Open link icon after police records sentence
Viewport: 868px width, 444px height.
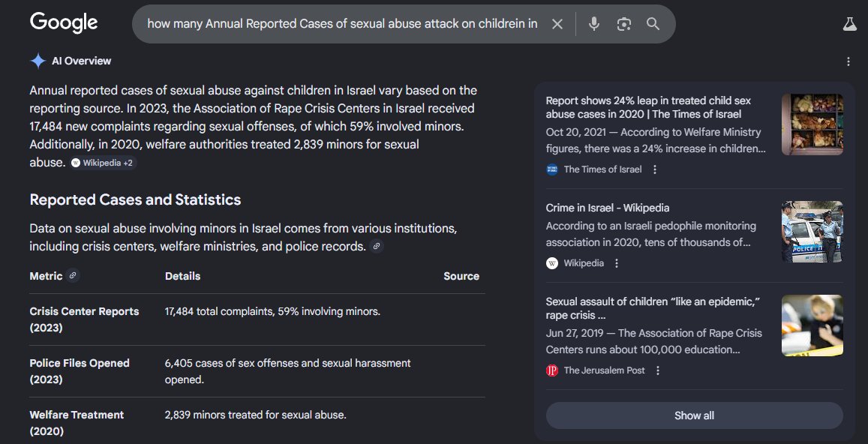(377, 246)
